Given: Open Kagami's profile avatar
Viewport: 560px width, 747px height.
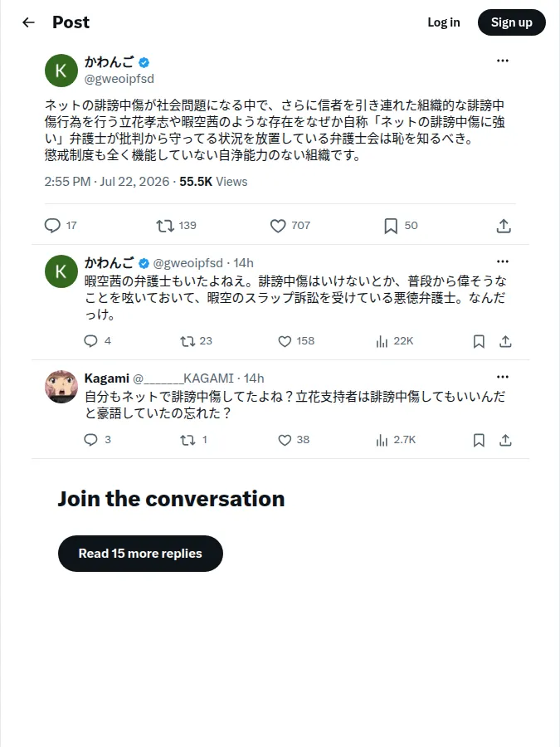Looking at the screenshot, I should point(61,386).
